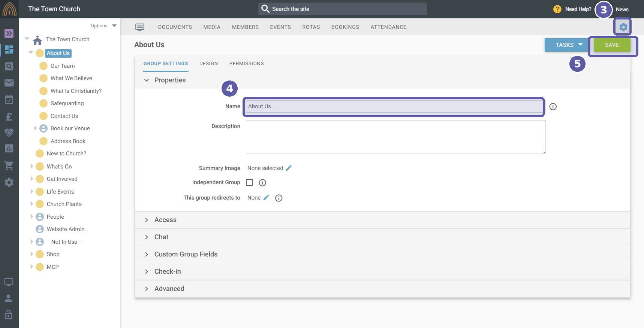Collapse the Properties section
The height and width of the screenshot is (328, 644).
147,80
